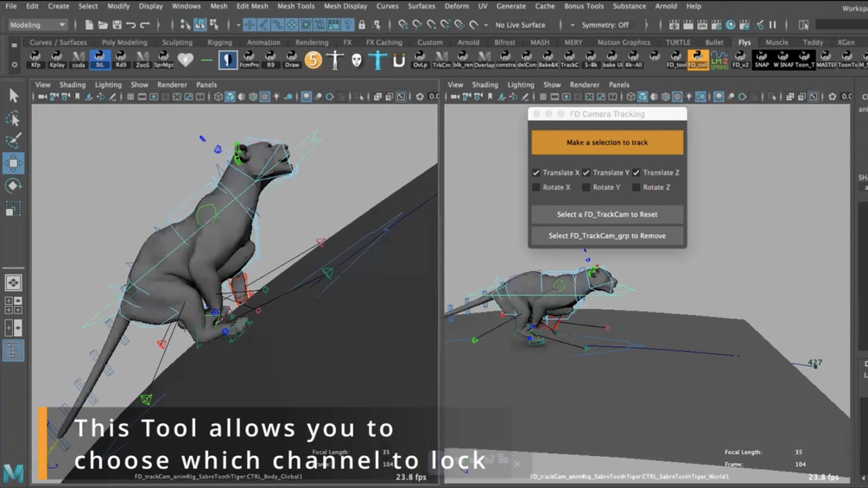
Task: Click the orange number 5 shelf icon
Action: coord(314,60)
